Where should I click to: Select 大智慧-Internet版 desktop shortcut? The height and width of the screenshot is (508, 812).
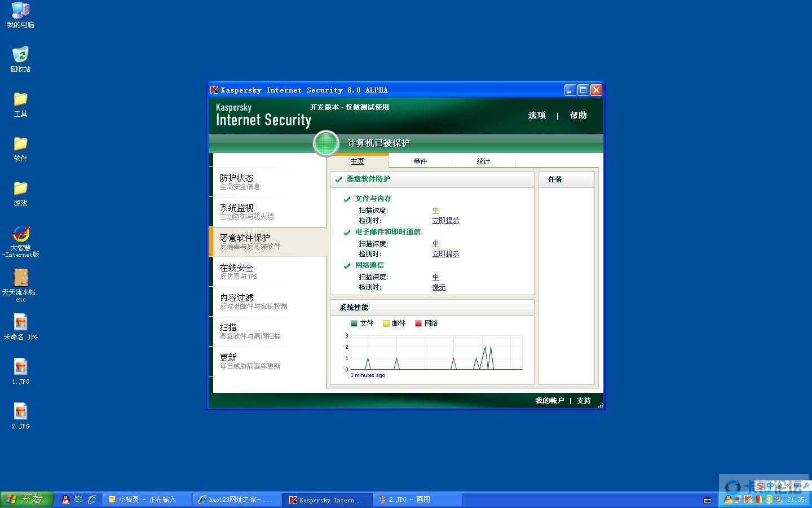click(x=20, y=242)
